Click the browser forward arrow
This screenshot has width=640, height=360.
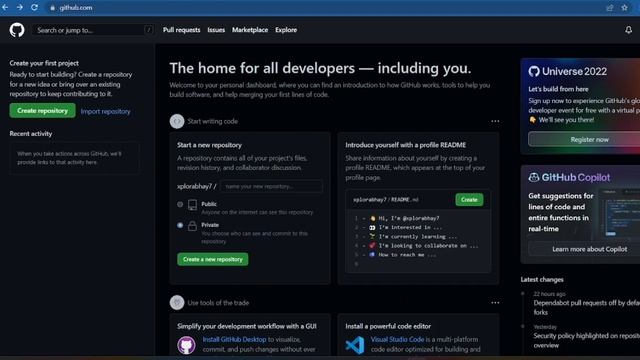[x=20, y=7]
